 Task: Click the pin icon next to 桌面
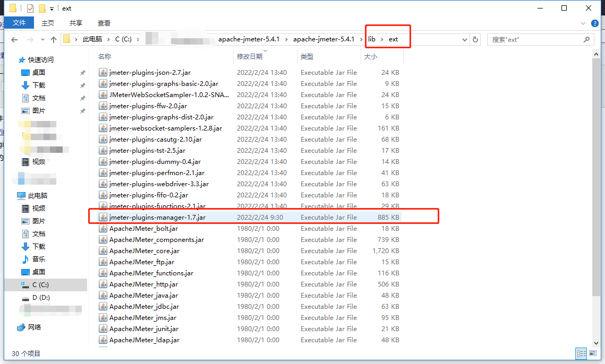(82, 73)
